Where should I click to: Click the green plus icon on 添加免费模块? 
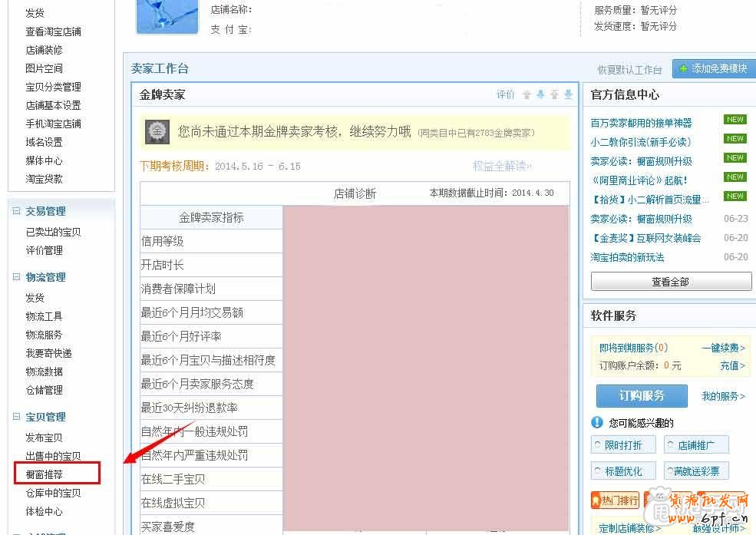pyautogui.click(x=682, y=68)
